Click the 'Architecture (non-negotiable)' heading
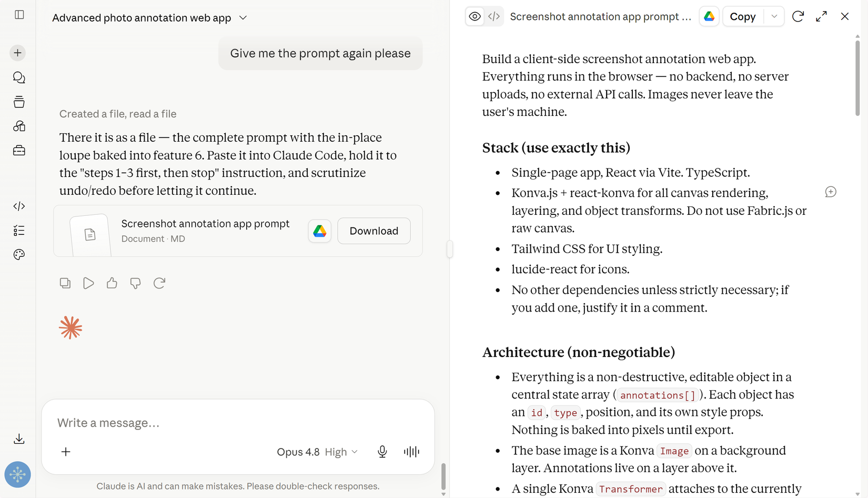The height and width of the screenshot is (498, 868). 579,352
